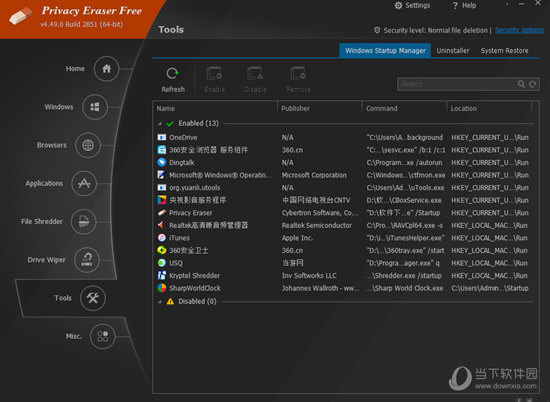Collapse the Enabled (13) group
Screen dimensions: 550x402
[160, 124]
